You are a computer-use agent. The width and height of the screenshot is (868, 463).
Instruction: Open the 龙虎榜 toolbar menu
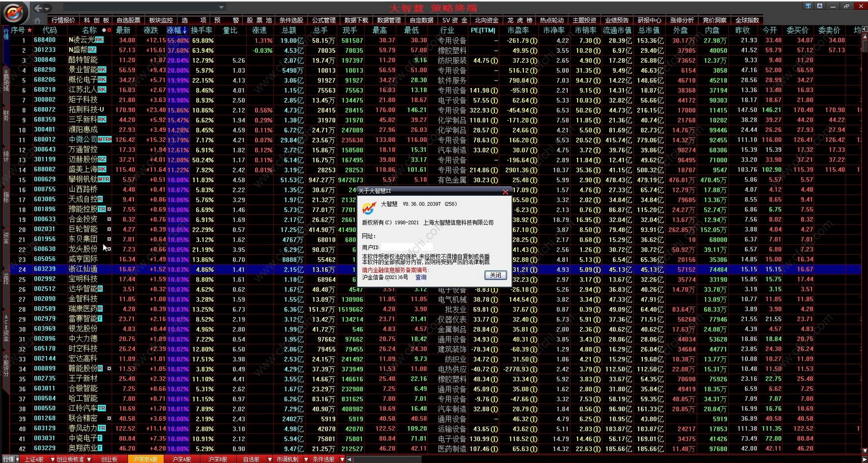[520, 20]
